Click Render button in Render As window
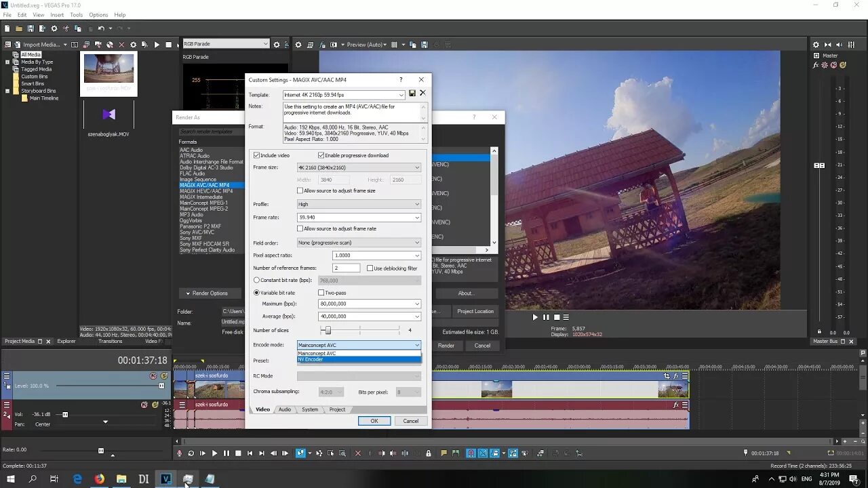 pyautogui.click(x=446, y=346)
